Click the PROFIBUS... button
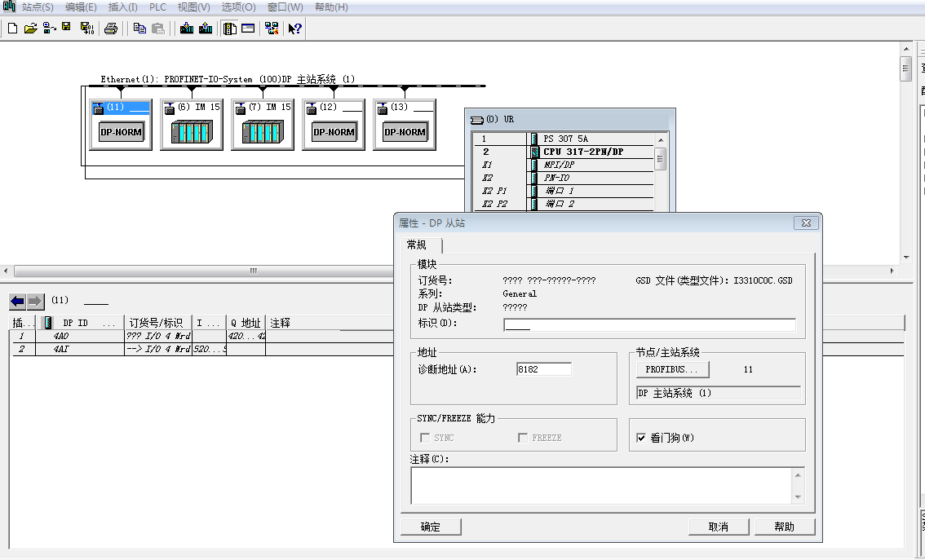Screen dimensions: 925x560 (672, 369)
